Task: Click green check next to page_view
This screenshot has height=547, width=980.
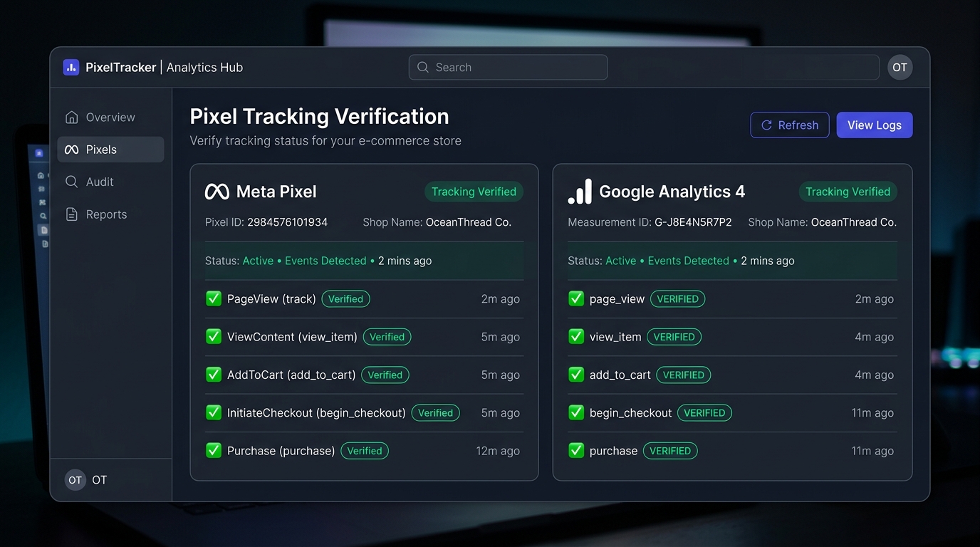Action: [x=576, y=298]
